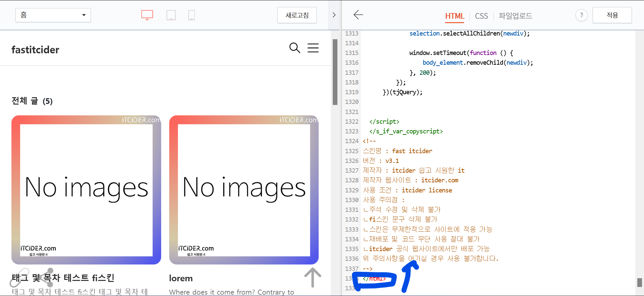Switch to the CSS tab
The image size is (644, 296).
[481, 16]
